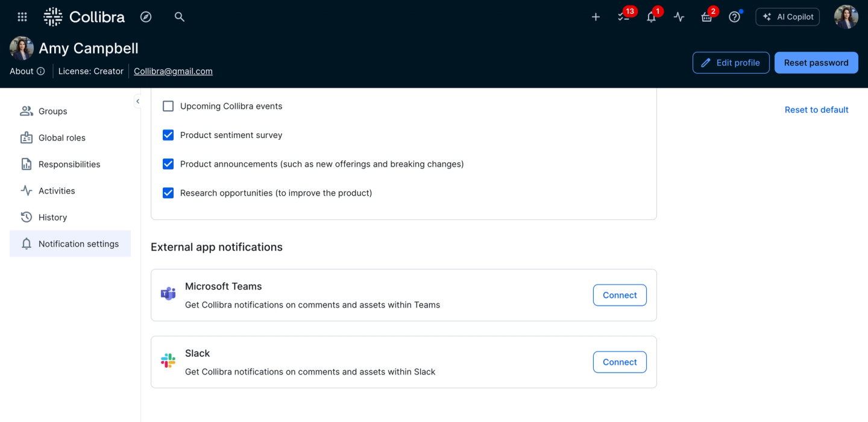868x422 pixels.
Task: Open the Global roles tab
Action: (x=70, y=137)
